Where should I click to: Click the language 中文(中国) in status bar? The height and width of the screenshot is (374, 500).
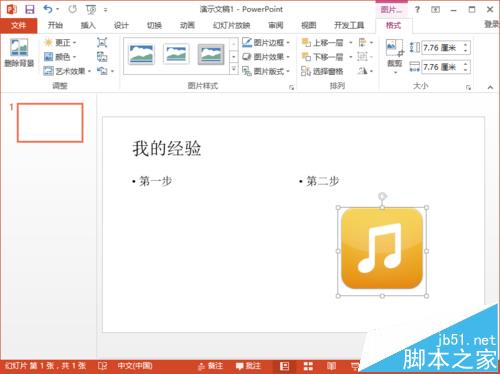tap(135, 366)
